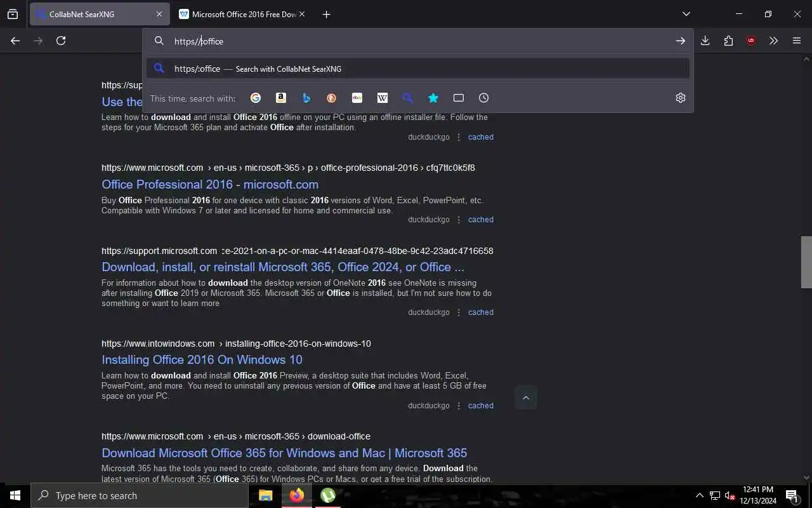The height and width of the screenshot is (508, 812).
Task: Open the Firefox application menu
Action: pos(797,41)
